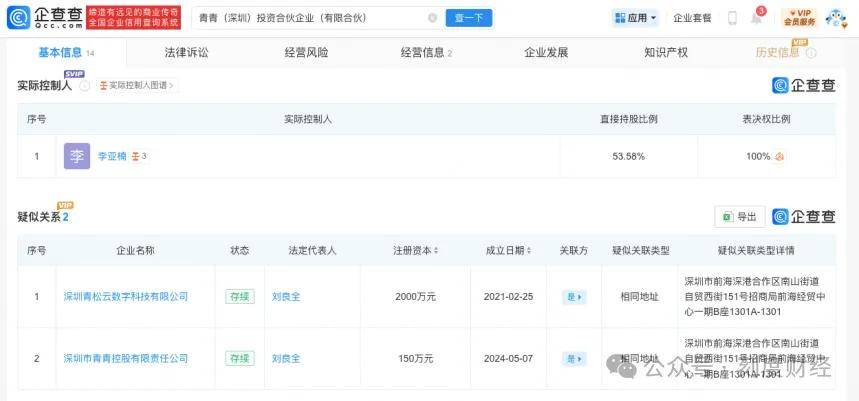Switch to the 经营风险 tab
Viewport: 859px width, 401px height.
(x=306, y=53)
